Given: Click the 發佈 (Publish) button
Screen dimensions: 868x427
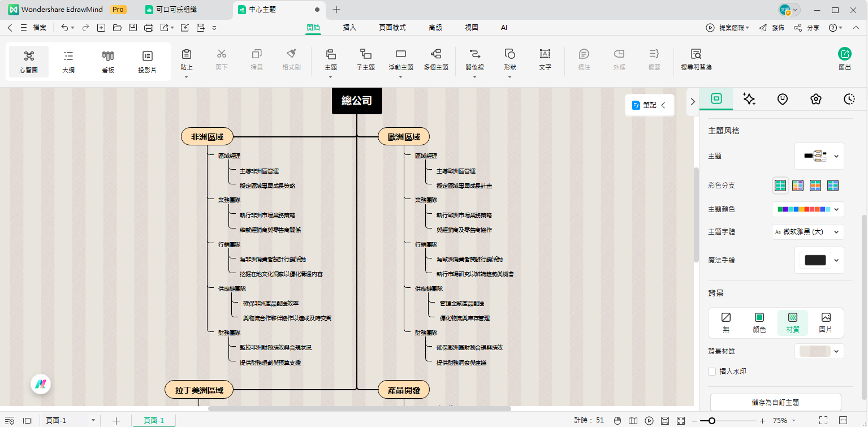Looking at the screenshot, I should coord(771,28).
